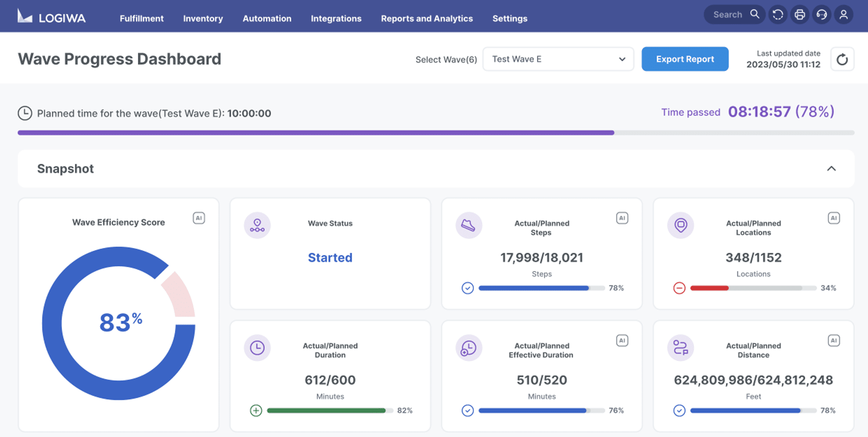Screen dimensions: 868x437
Task: Click the AI badge on Wave Efficiency Score
Action: [199, 218]
